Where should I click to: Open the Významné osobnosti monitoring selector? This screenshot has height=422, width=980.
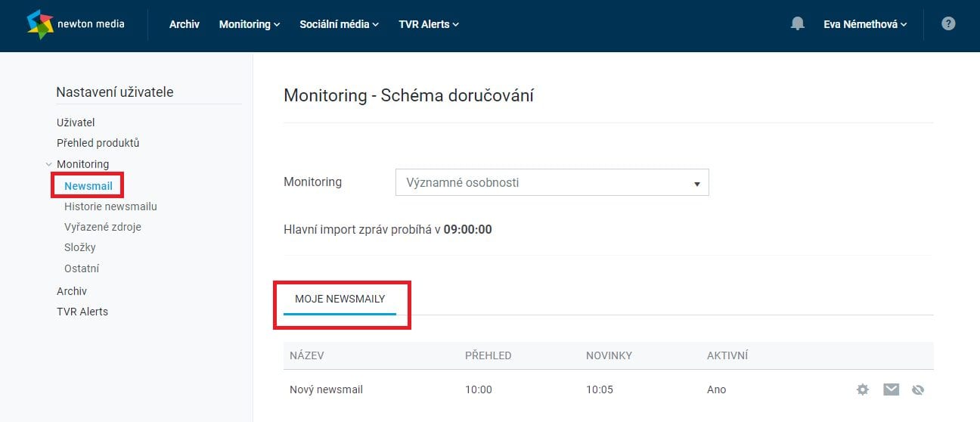[x=552, y=182]
